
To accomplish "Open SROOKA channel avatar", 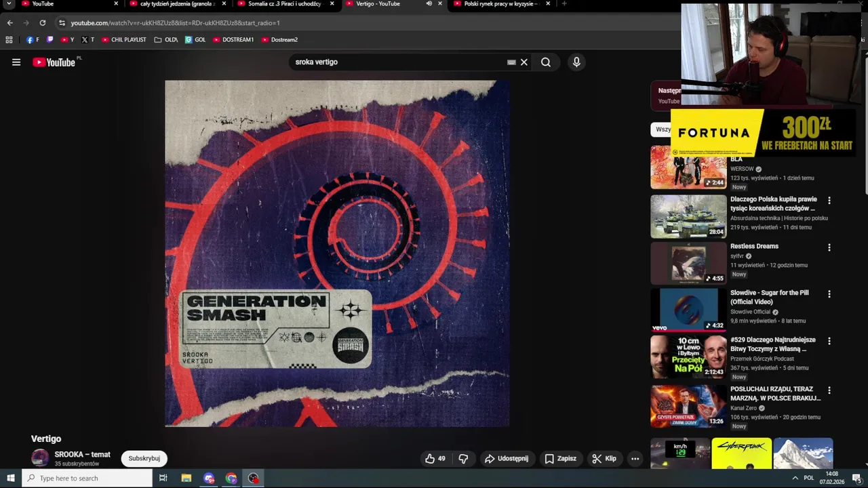I will (40, 458).
